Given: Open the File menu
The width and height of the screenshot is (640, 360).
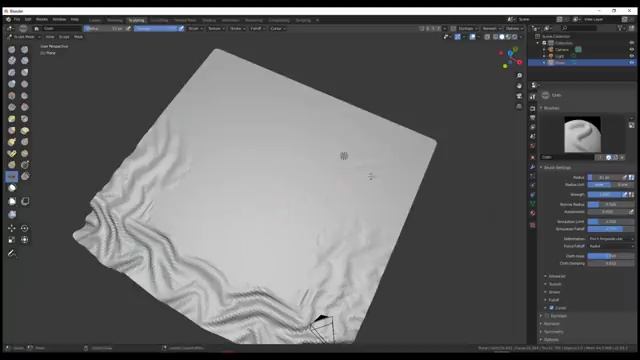Looking at the screenshot, I should [17, 19].
